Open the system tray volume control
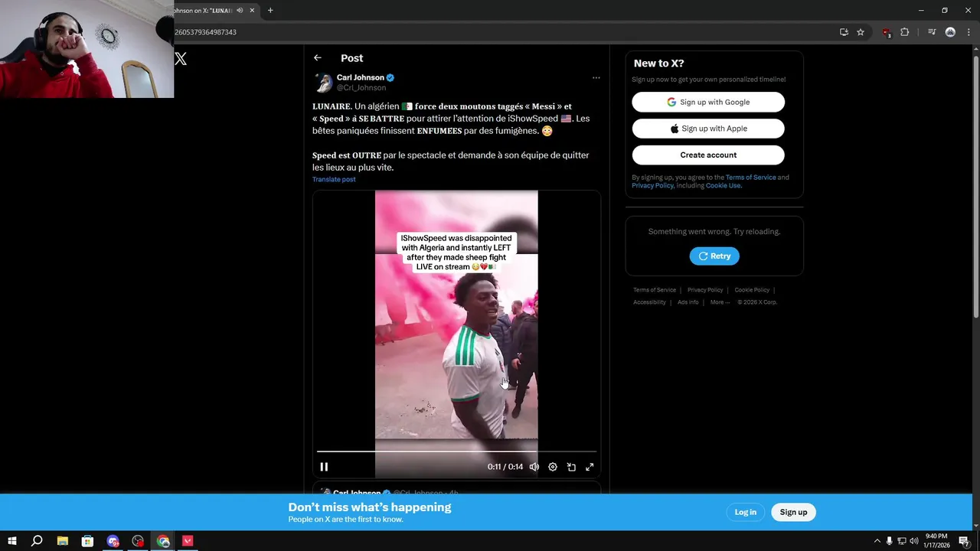The image size is (980, 551). (x=913, y=541)
